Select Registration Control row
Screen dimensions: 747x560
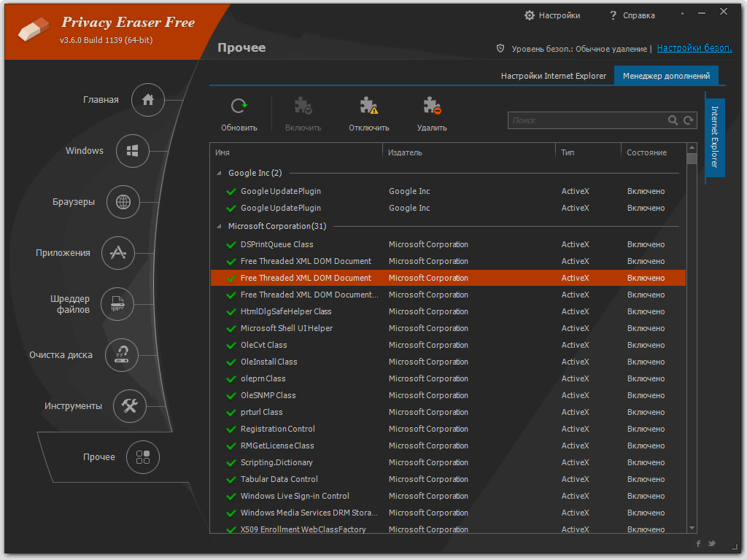coord(448,429)
